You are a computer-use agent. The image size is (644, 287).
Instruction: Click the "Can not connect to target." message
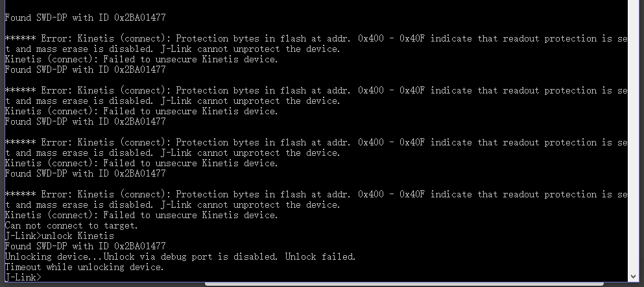(x=71, y=225)
